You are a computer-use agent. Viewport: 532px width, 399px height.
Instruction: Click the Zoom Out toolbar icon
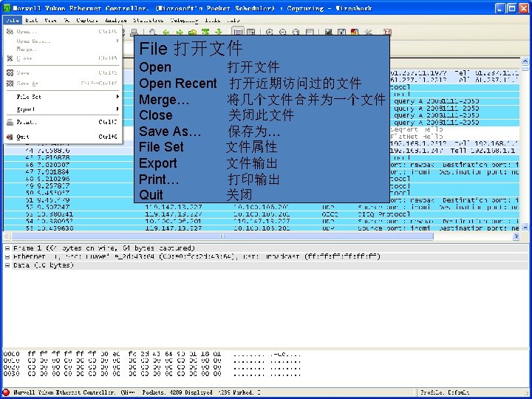point(282,33)
